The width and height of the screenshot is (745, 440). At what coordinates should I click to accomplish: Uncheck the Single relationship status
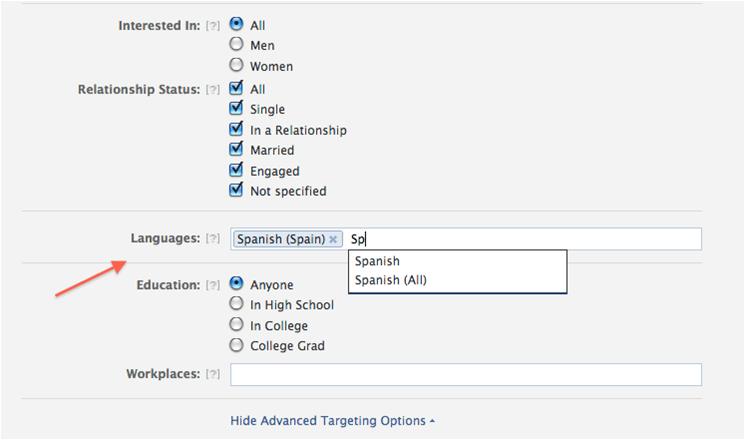click(236, 108)
